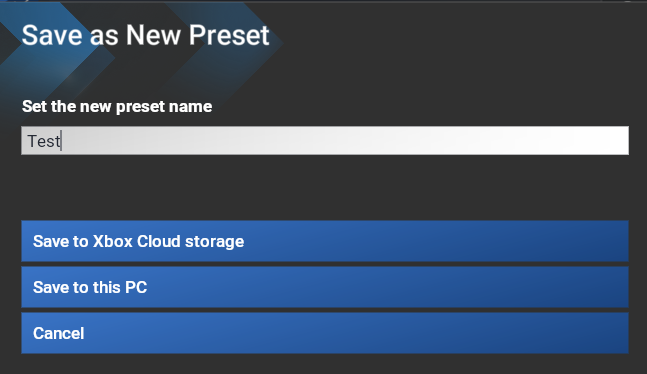The image size is (647, 374).
Task: Store the preset in Xbox Cloud storage
Action: pyautogui.click(x=325, y=241)
